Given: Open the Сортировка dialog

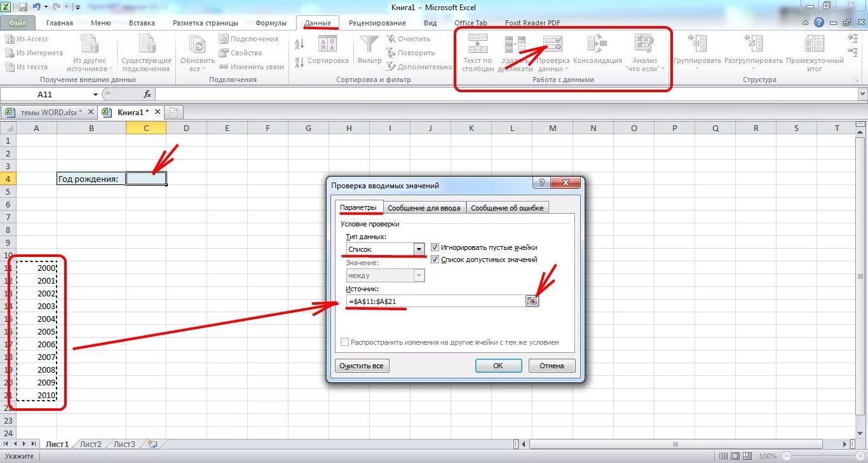Looking at the screenshot, I should click(328, 51).
